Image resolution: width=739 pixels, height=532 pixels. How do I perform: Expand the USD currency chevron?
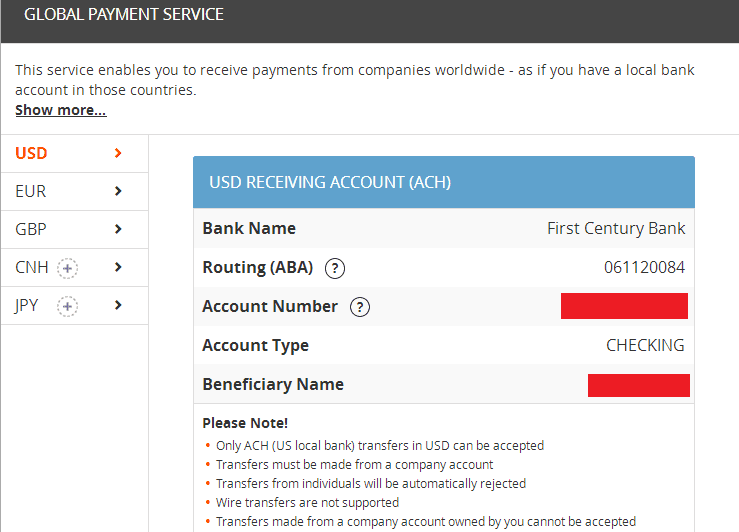[118, 153]
